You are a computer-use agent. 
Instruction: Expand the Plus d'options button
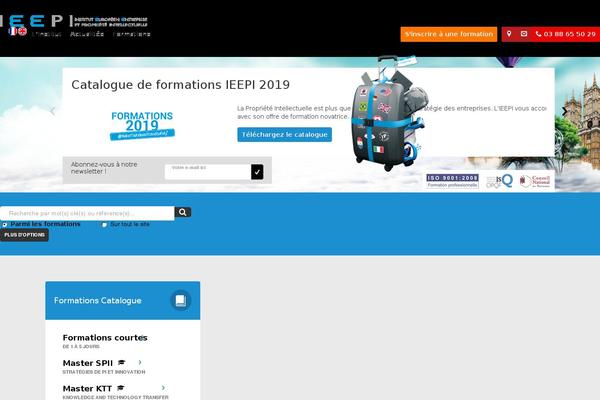[x=24, y=235]
